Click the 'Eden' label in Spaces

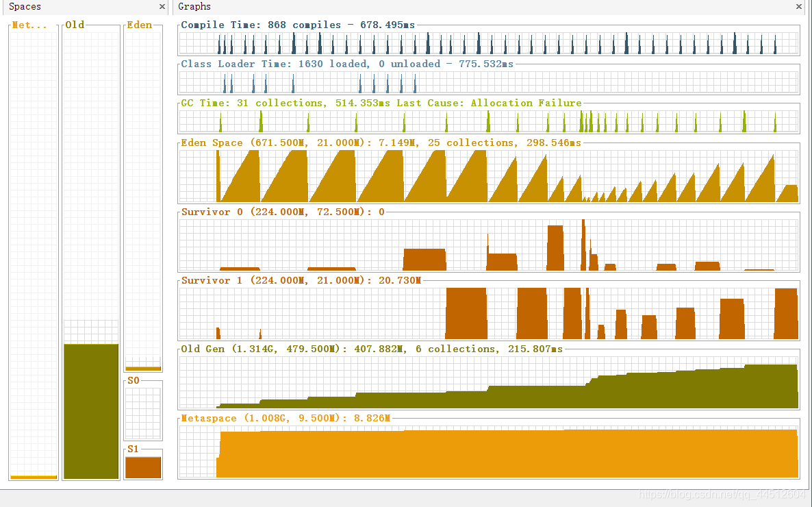[x=139, y=25]
